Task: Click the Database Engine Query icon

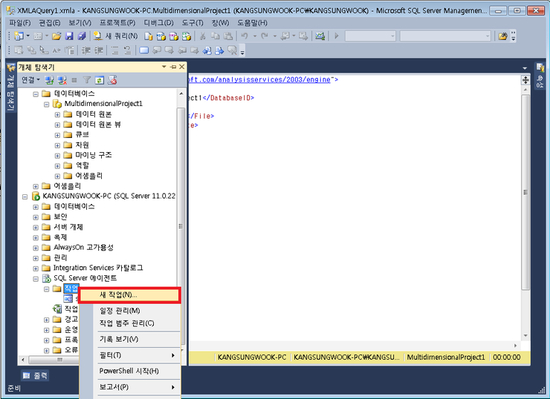Action: pyautogui.click(x=148, y=36)
